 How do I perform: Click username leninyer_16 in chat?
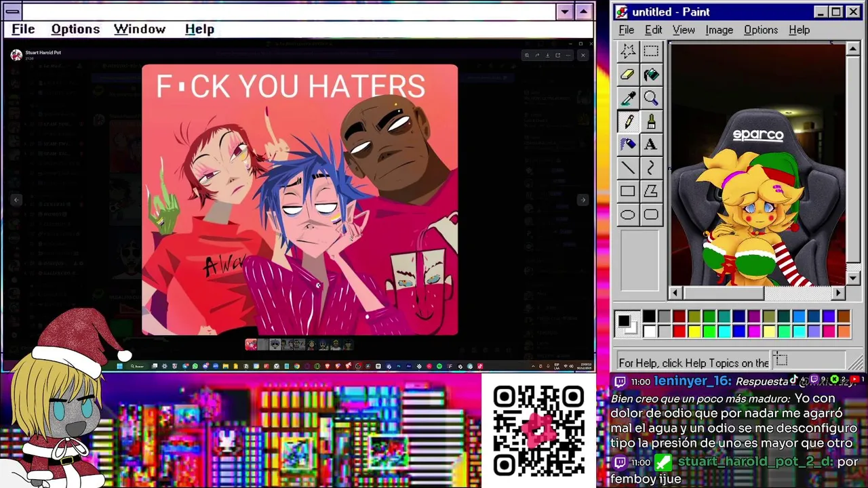692,382
